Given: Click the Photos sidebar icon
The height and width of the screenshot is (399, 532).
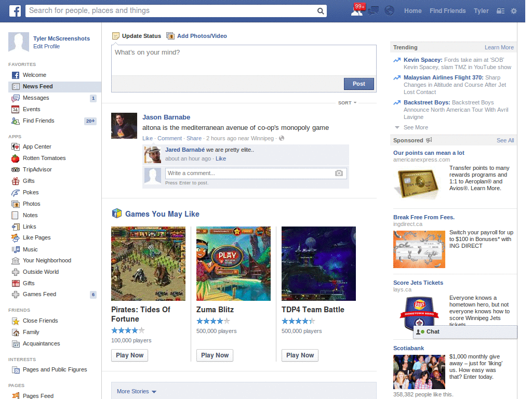Looking at the screenshot, I should click(x=16, y=204).
